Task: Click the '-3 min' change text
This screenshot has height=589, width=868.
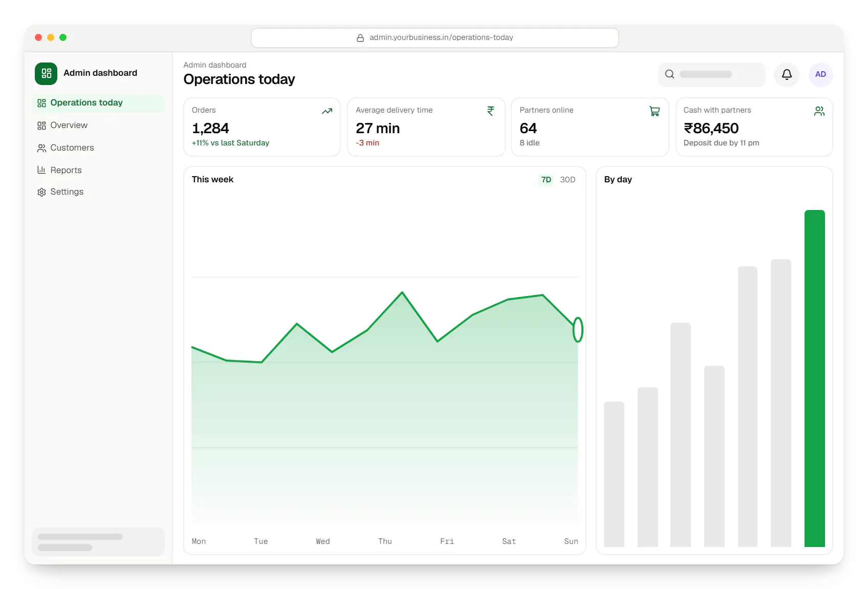Action: pos(367,143)
